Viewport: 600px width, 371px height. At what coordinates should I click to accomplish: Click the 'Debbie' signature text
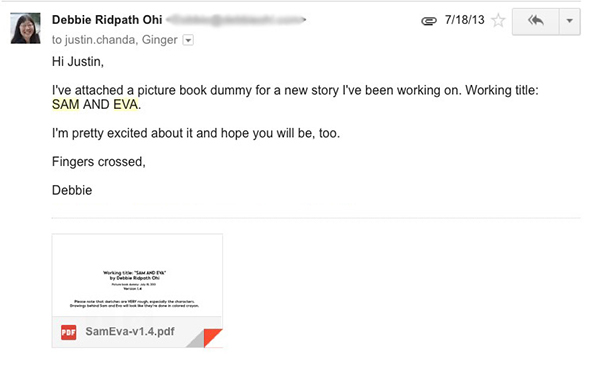[72, 190]
